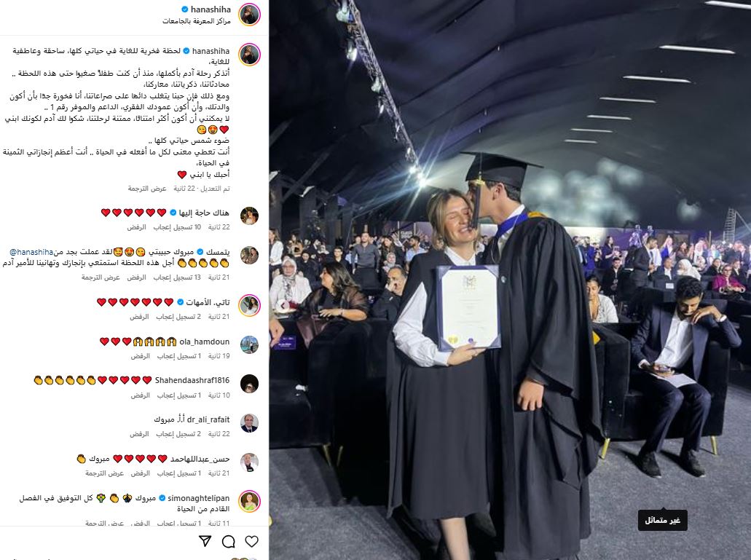
Task: Open simonaghtelipan commenter avatar
Action: (x=249, y=502)
